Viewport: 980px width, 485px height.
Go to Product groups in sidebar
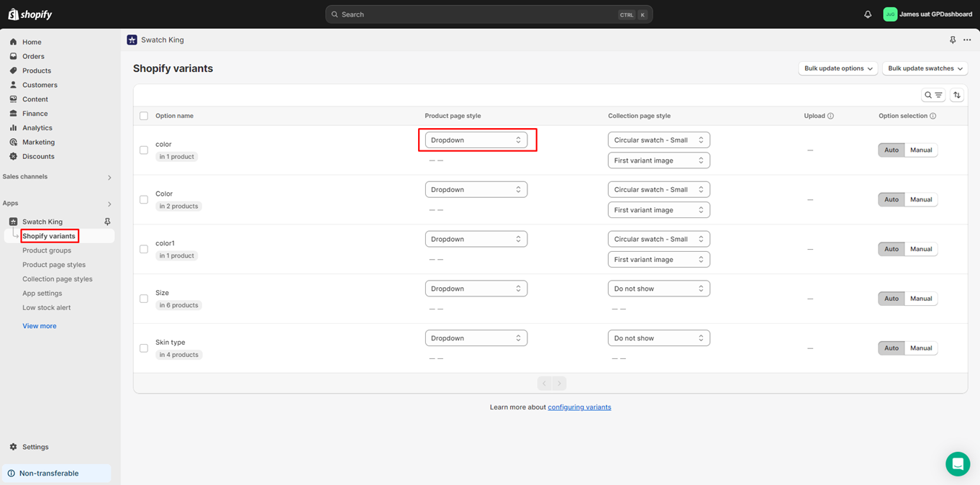click(47, 250)
